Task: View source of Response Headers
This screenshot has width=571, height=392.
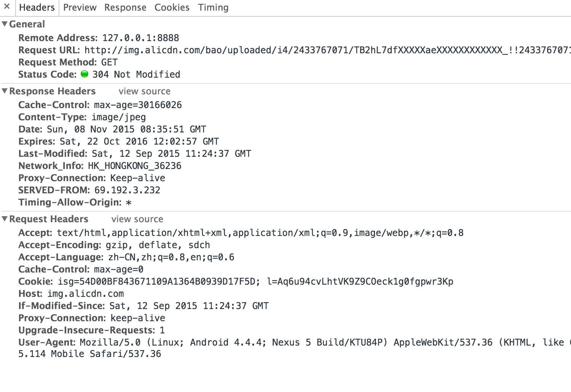Action: 145,91
